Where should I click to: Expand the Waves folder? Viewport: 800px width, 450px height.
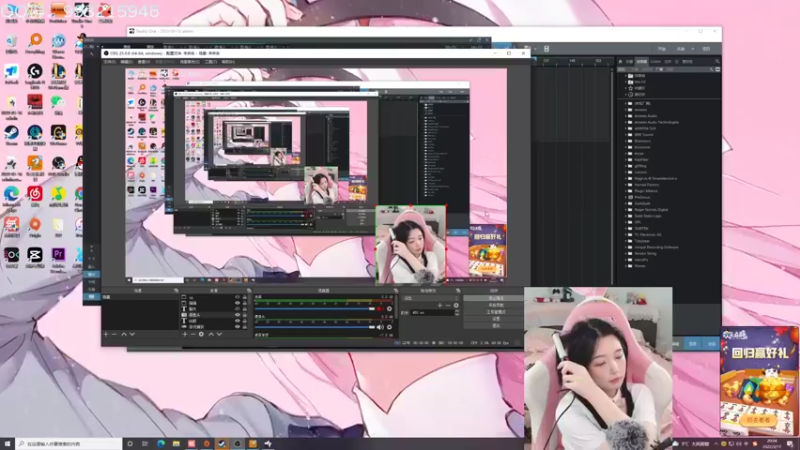click(626, 266)
